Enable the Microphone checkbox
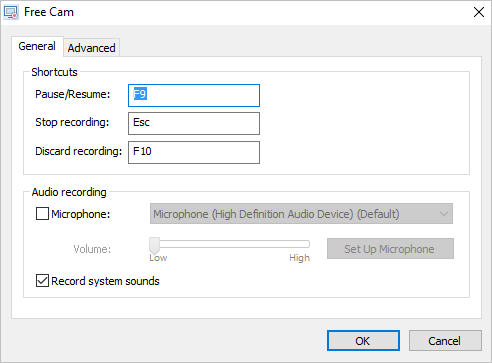 (x=42, y=214)
